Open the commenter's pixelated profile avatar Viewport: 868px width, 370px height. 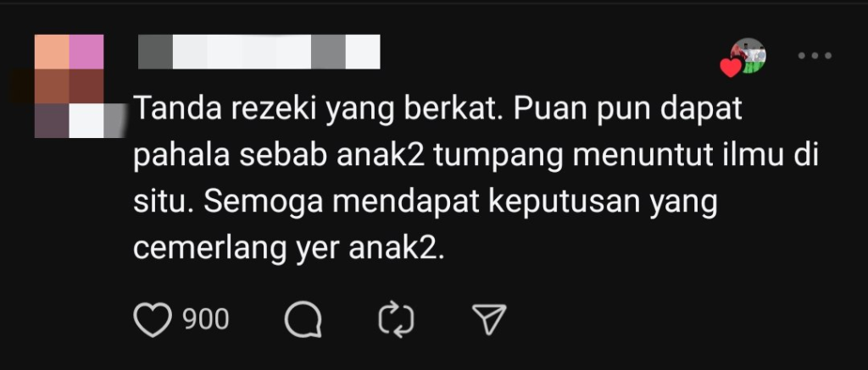coord(71,86)
